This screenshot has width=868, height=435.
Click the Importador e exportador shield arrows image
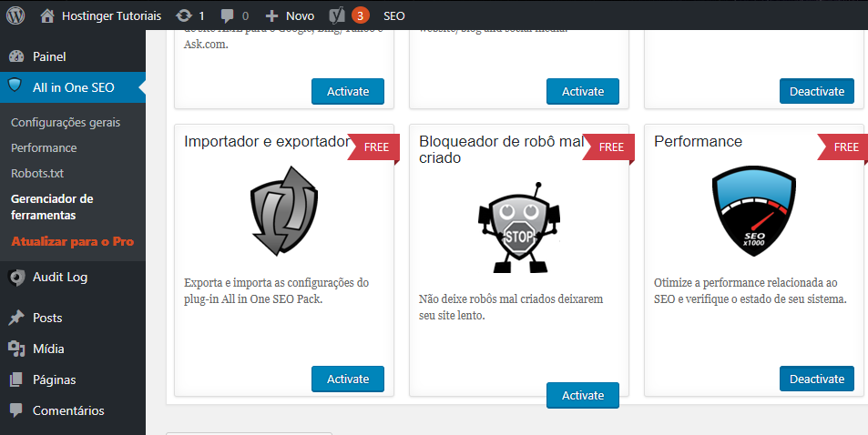[x=284, y=211]
